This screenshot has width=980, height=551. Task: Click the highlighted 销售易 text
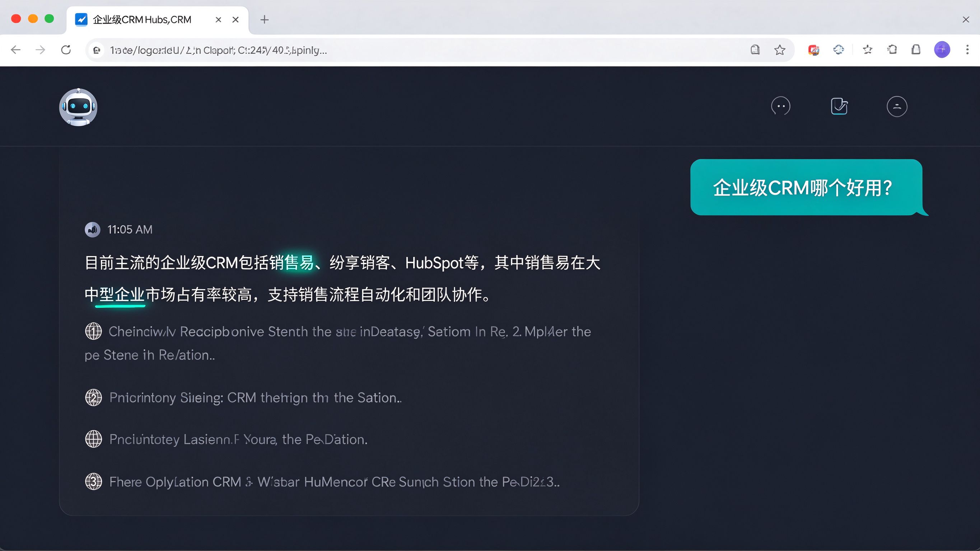point(291,263)
